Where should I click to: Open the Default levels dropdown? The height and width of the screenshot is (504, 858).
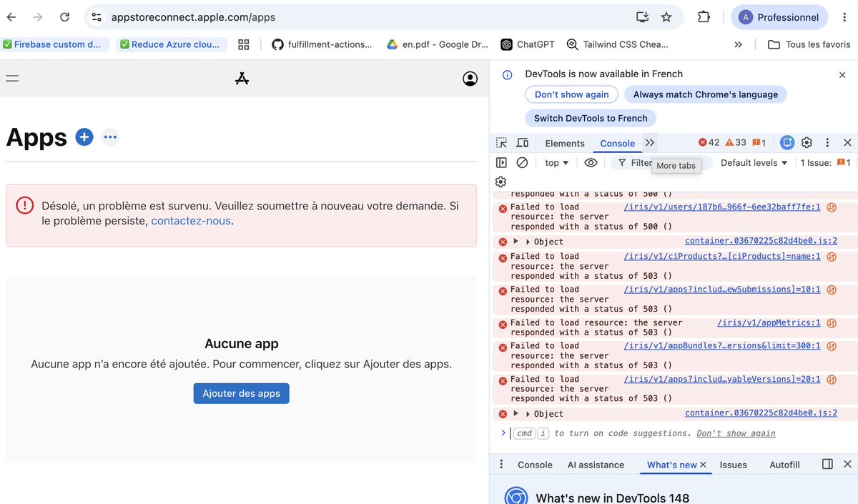754,163
